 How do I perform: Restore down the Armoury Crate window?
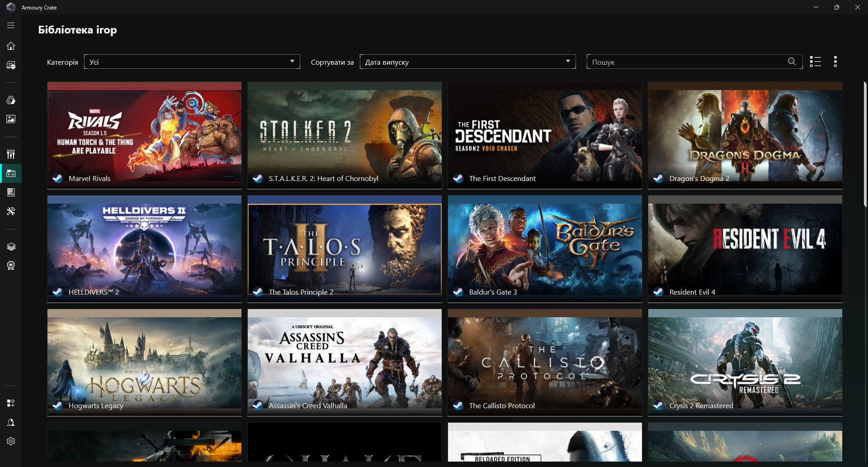pos(837,7)
